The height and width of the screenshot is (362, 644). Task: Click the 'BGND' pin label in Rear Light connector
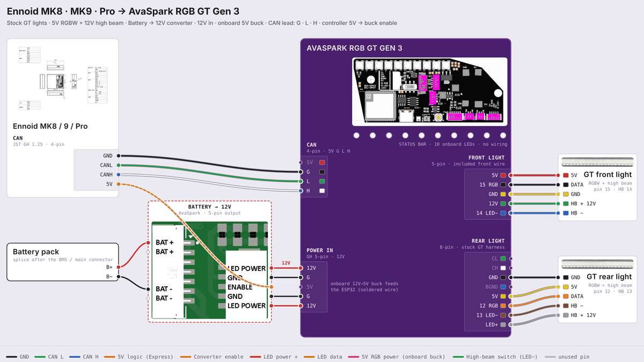[x=491, y=287]
